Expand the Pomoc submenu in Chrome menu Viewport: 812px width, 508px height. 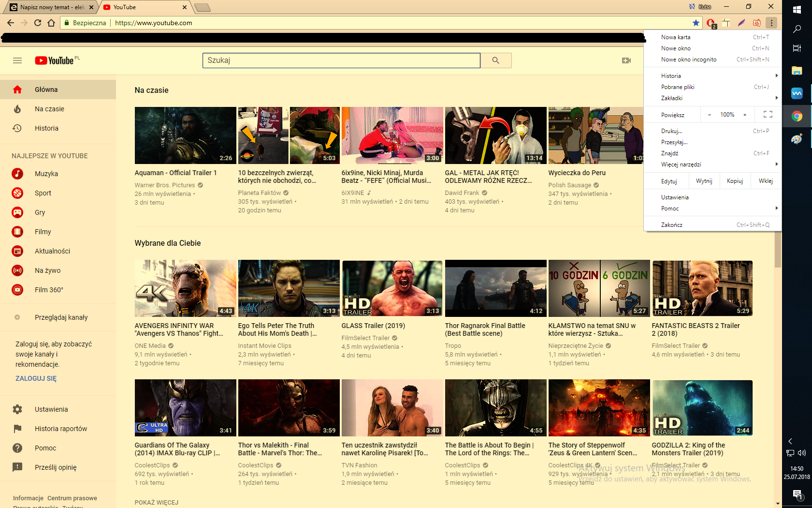click(713, 209)
